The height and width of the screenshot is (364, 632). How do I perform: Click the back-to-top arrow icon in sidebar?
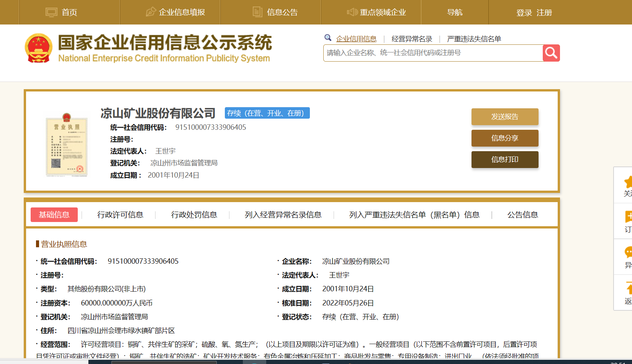coord(629,288)
